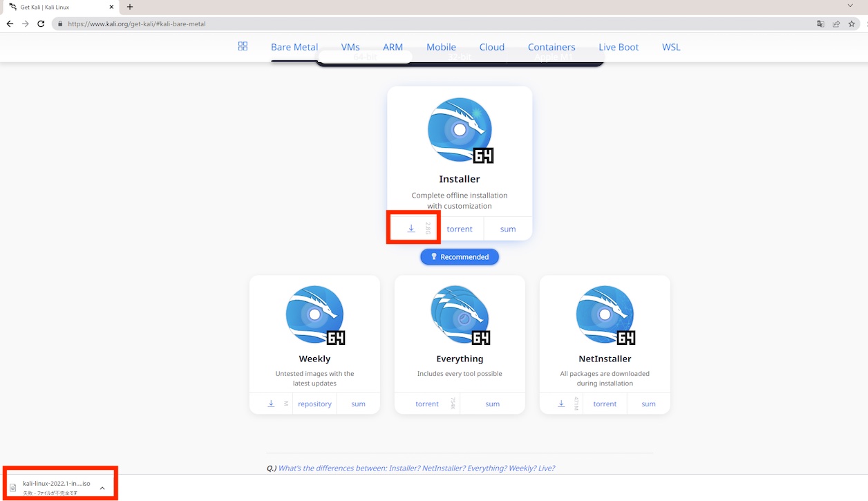The height and width of the screenshot is (501, 868).
Task: Expand options for the kali-linux iso download
Action: 102,488
